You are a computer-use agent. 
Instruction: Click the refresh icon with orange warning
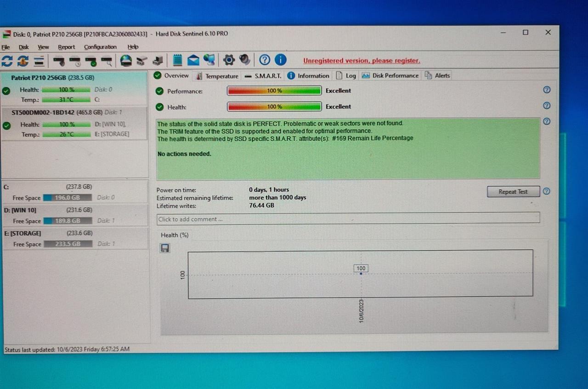23,60
